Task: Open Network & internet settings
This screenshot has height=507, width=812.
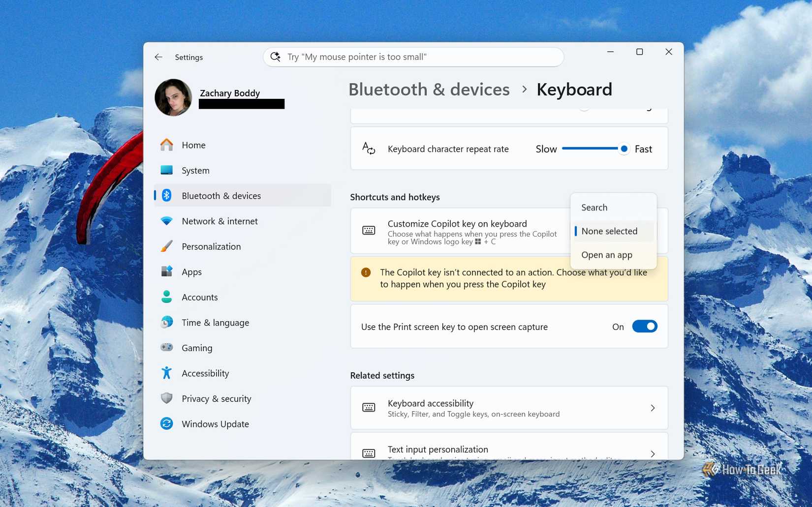Action: [243, 221]
